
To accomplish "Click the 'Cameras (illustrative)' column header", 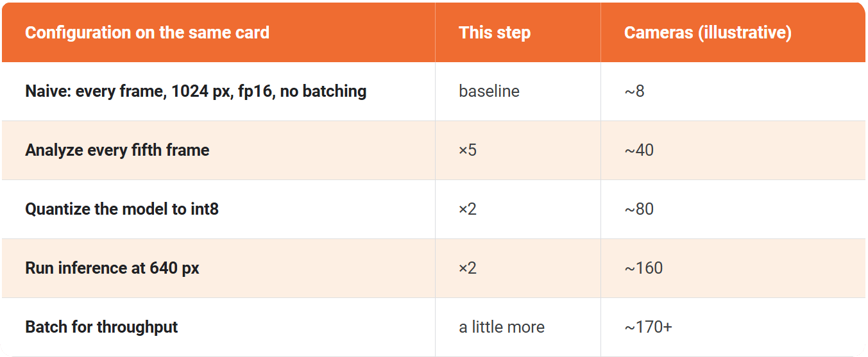I will [708, 33].
